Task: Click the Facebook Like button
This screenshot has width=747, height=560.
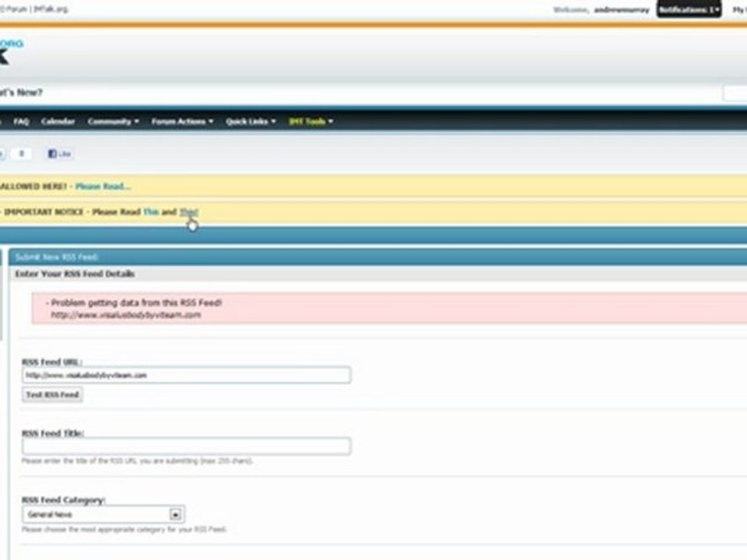Action: tap(60, 154)
